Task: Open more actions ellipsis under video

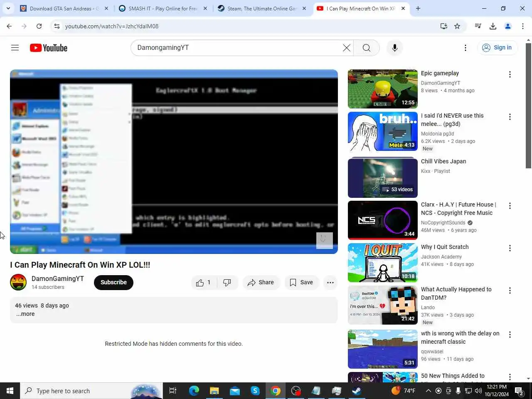Action: click(x=330, y=283)
